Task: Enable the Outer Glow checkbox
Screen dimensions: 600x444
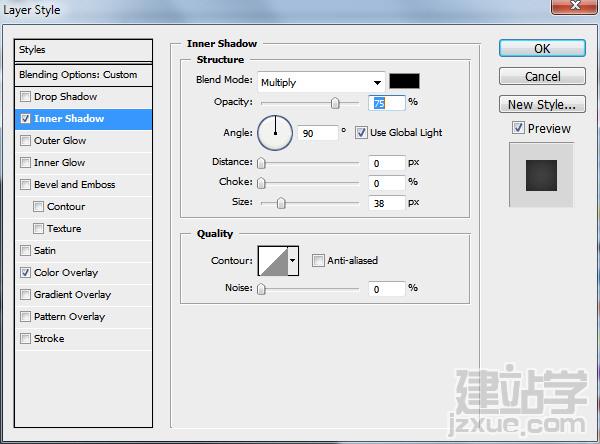Action: point(25,140)
